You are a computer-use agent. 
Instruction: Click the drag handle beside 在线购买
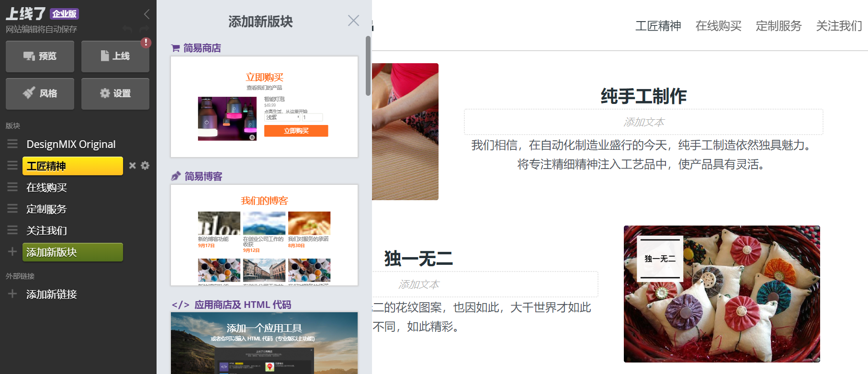click(12, 187)
